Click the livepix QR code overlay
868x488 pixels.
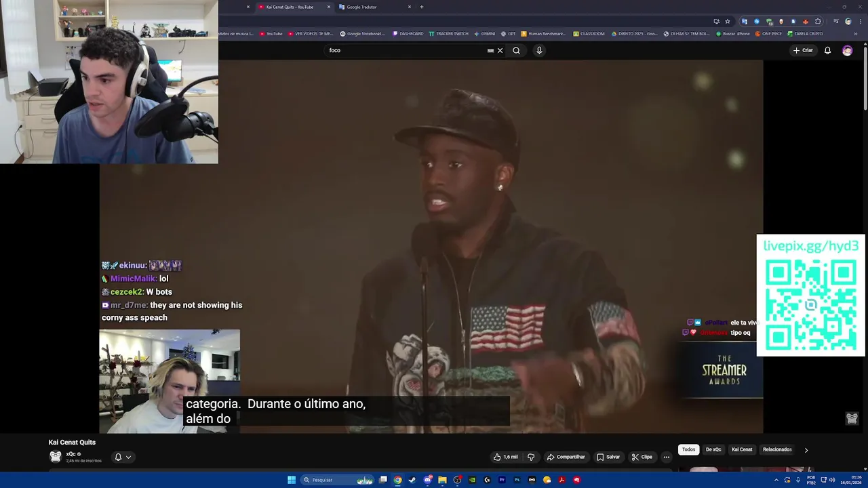(x=811, y=296)
